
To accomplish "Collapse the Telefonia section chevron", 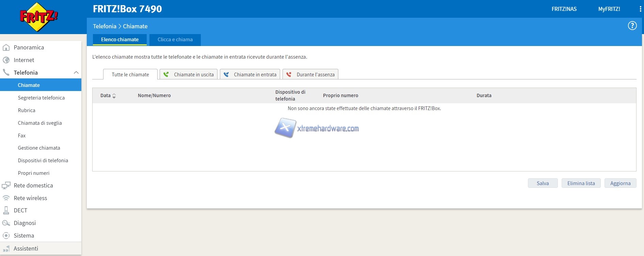I will (x=76, y=73).
